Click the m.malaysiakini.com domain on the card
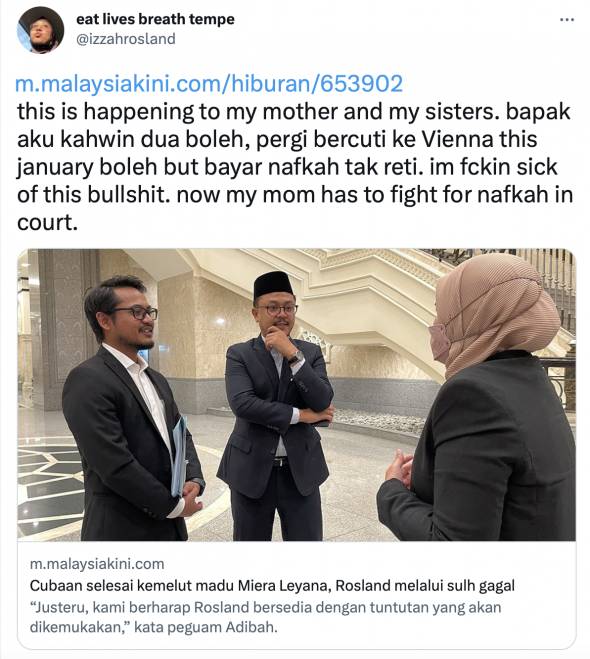 (x=97, y=564)
